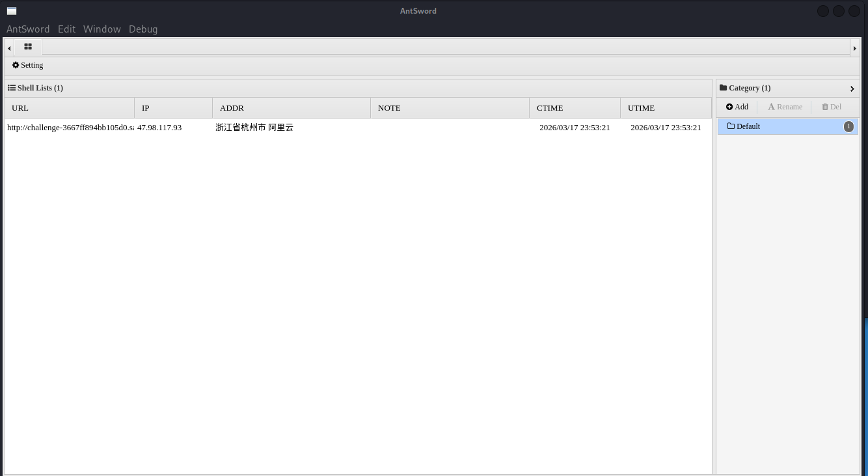
Task: Sort by the CTIME column header
Action: point(575,108)
